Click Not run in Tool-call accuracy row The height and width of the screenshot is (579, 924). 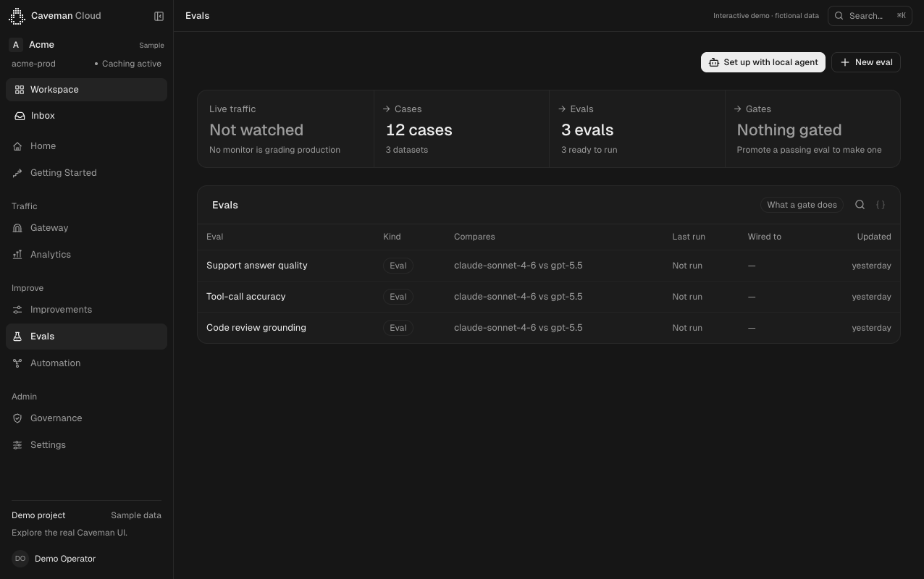click(687, 297)
